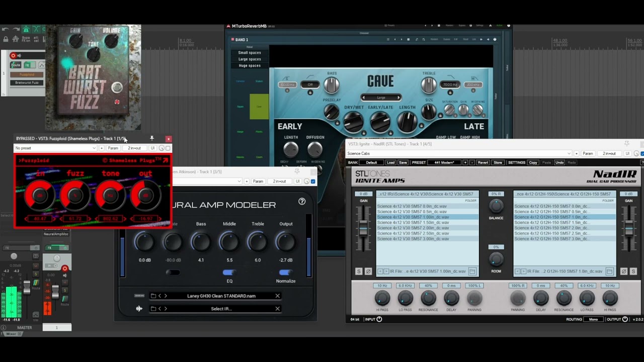Screen dimensions: 644x362
Task: Solo the right cab in NadIR
Action: tap(633, 271)
